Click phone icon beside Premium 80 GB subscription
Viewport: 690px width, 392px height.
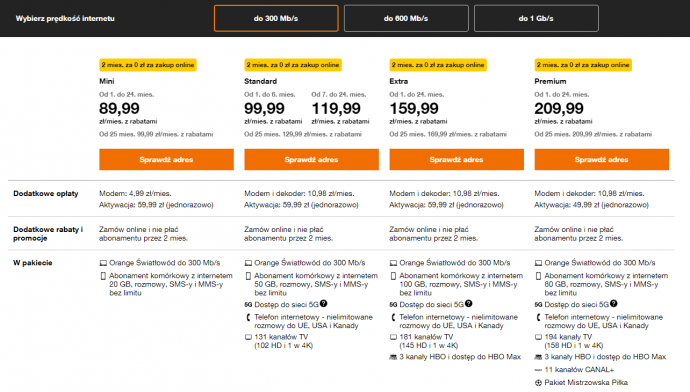coord(538,276)
